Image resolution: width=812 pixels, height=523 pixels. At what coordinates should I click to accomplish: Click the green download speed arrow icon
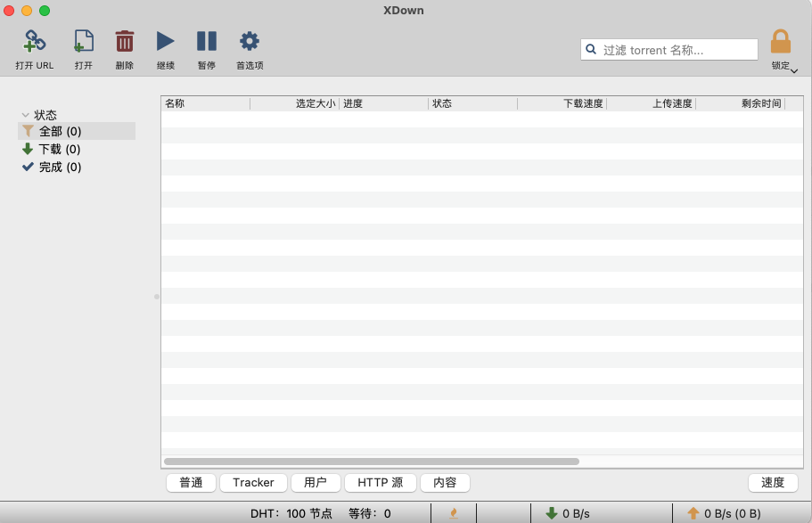pyautogui.click(x=552, y=513)
